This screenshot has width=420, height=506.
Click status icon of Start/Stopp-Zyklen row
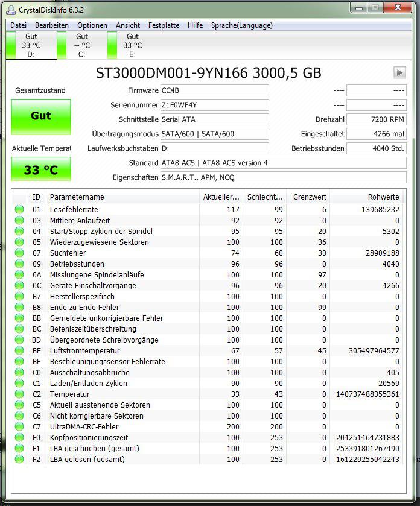coord(19,231)
